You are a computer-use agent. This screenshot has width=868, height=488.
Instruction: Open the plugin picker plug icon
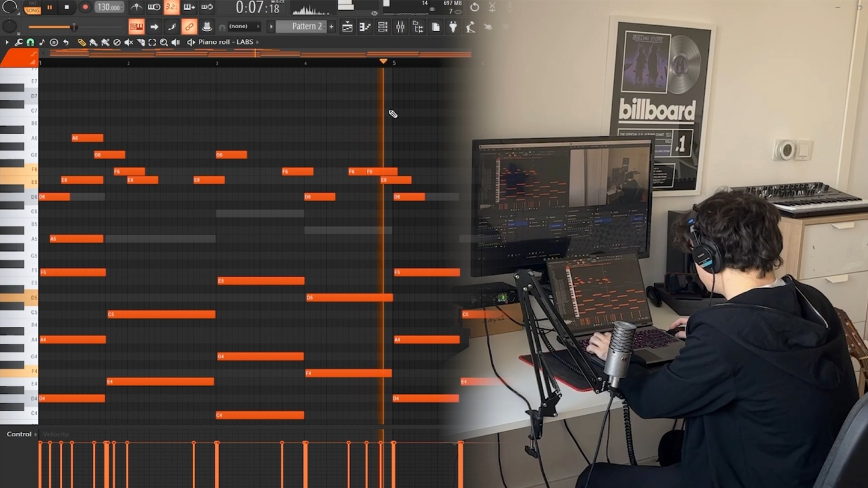(x=453, y=26)
